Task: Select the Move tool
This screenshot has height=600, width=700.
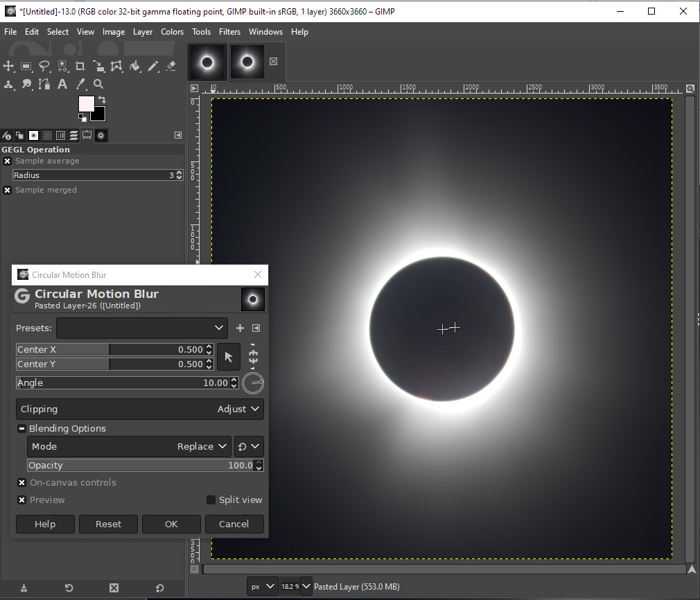Action: coord(8,67)
